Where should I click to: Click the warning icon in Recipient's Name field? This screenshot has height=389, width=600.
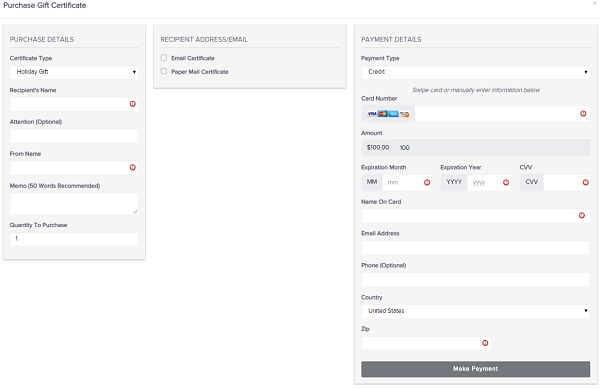pos(133,104)
